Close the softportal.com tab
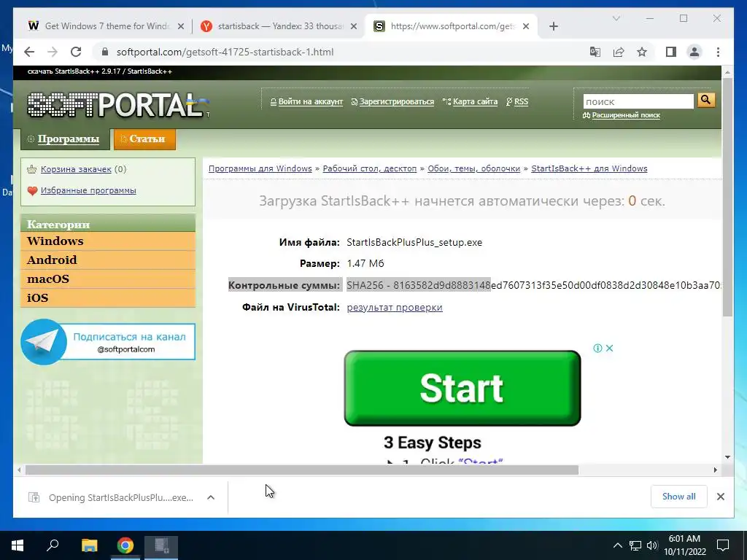 coord(526,26)
